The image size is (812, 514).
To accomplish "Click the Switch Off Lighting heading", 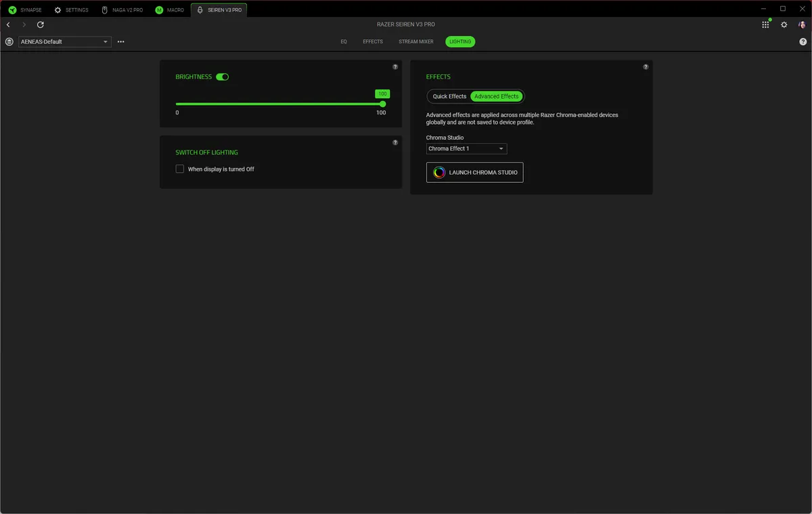I will pyautogui.click(x=207, y=152).
